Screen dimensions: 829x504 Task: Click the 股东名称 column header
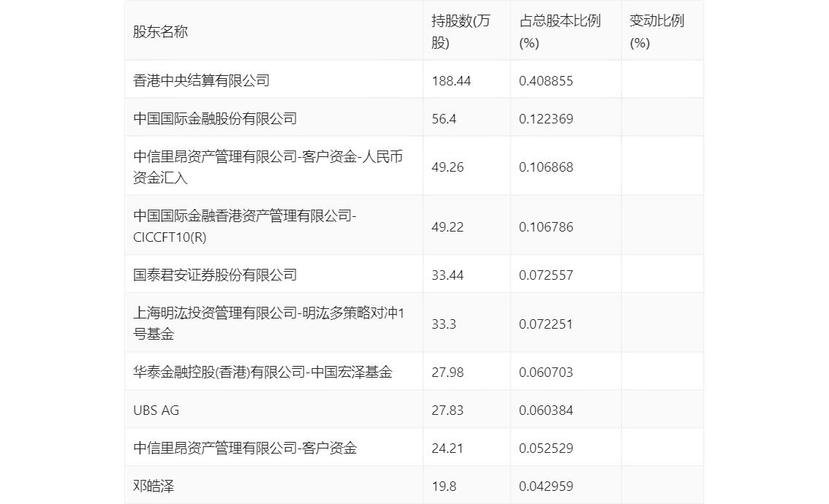click(160, 32)
